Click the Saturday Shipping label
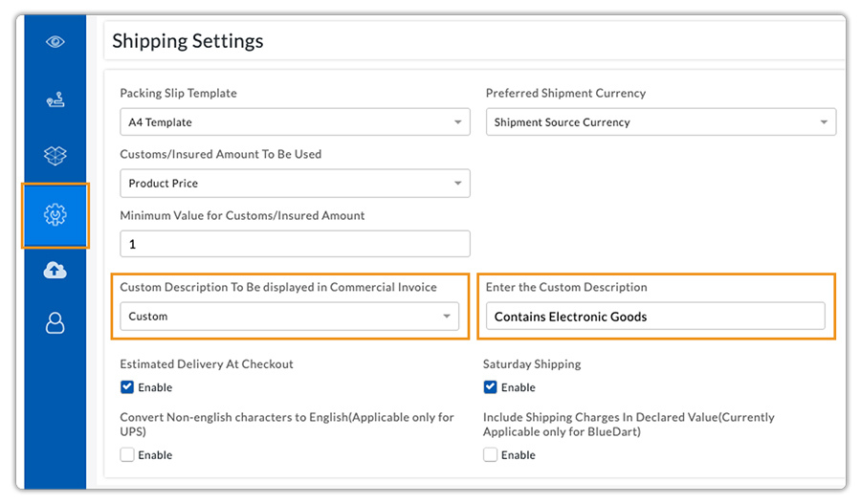Image resolution: width=861 pixels, height=504 pixels. pos(532,364)
